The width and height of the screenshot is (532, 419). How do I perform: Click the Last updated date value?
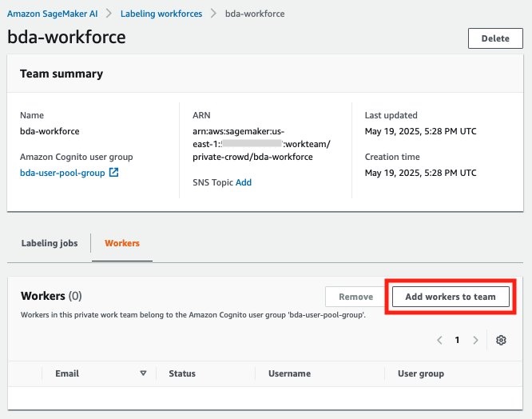coord(420,131)
